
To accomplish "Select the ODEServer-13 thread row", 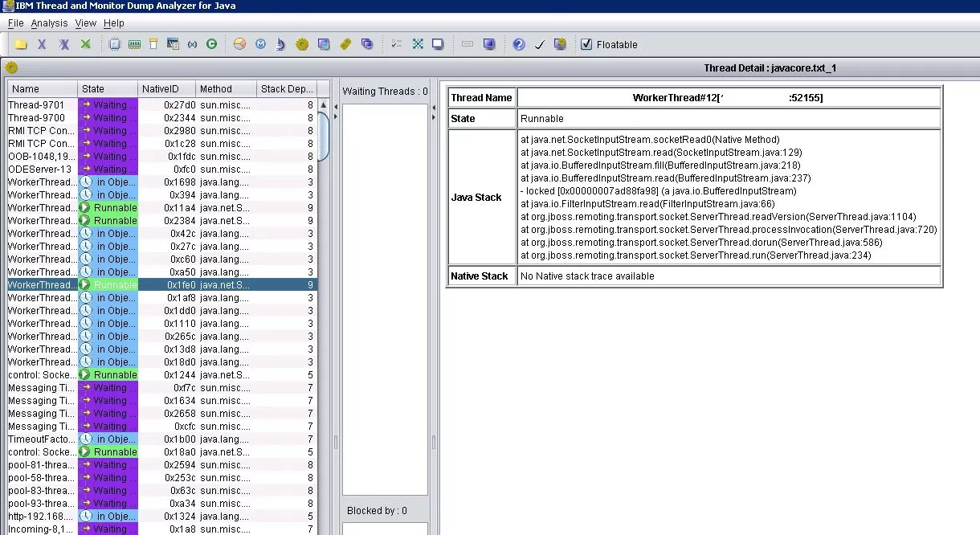I will tap(162, 169).
